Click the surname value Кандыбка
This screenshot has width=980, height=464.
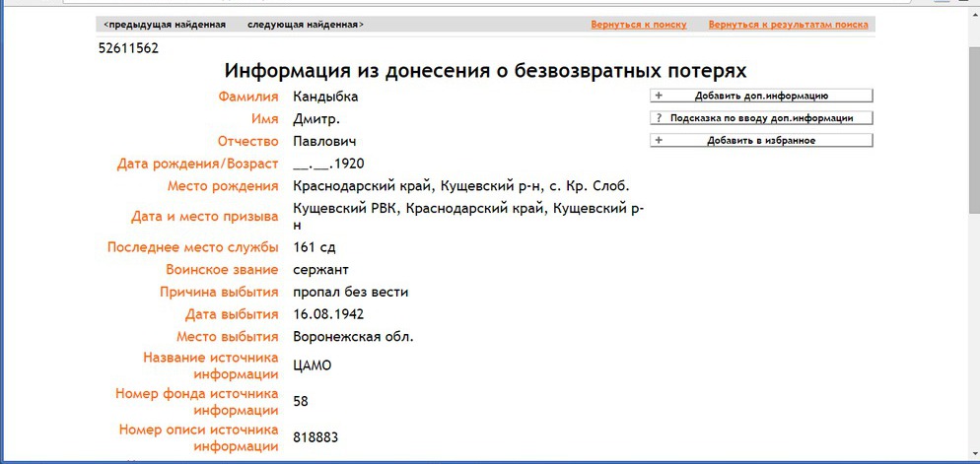tap(325, 97)
